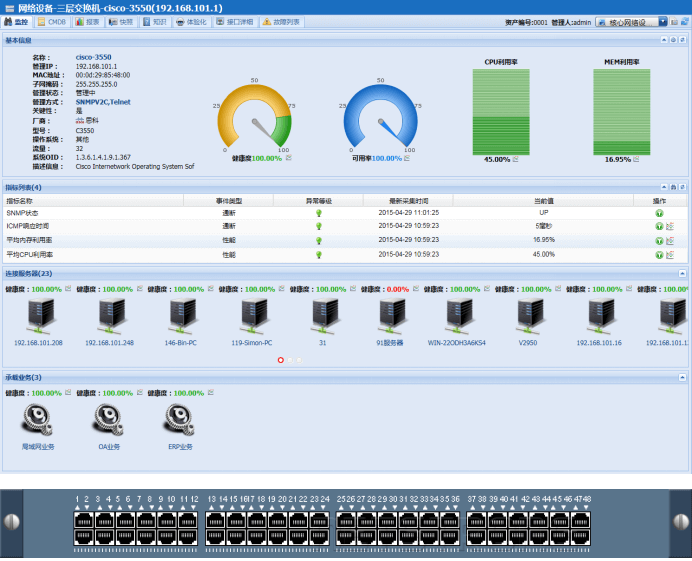The height and width of the screenshot is (561, 692).
Task: Click green action icon in 平均CPU利用率 row
Action: point(659,255)
